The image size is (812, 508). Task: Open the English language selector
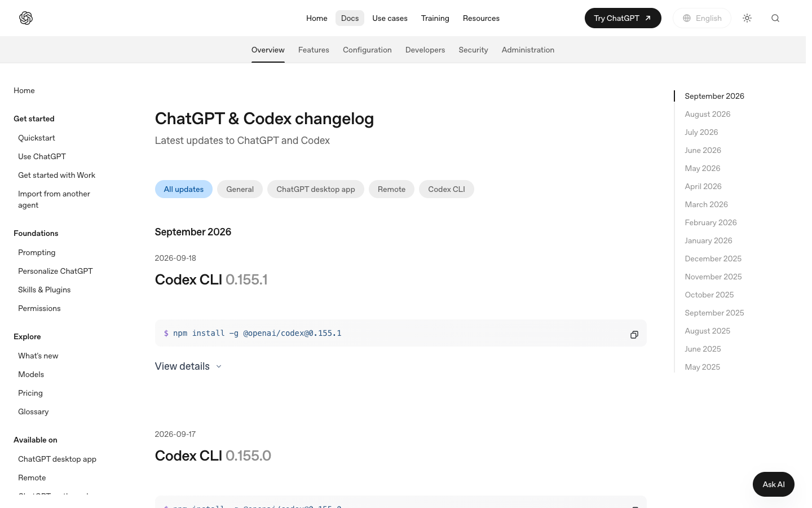pos(702,18)
